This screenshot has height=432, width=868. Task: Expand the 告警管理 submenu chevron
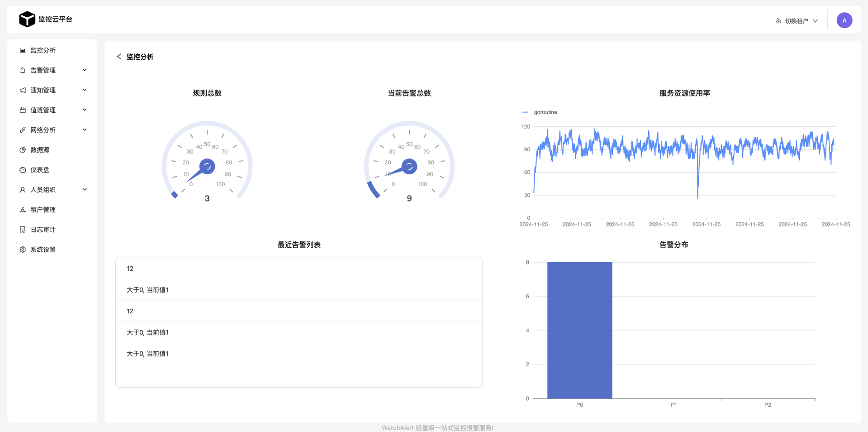pyautogui.click(x=85, y=70)
